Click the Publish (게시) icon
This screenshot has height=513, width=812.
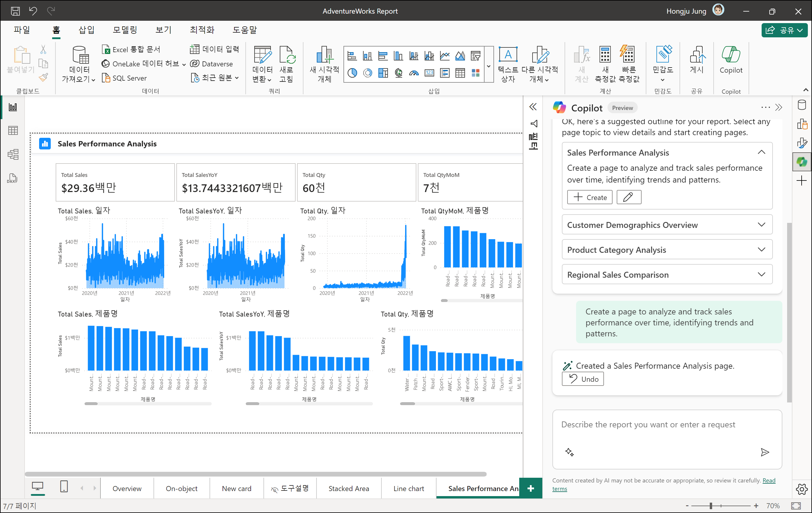coord(697,61)
